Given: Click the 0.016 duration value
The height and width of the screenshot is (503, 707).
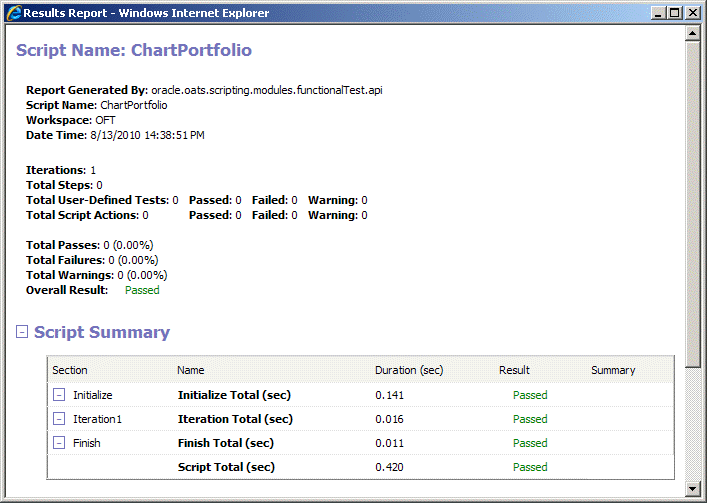Looking at the screenshot, I should tap(390, 419).
